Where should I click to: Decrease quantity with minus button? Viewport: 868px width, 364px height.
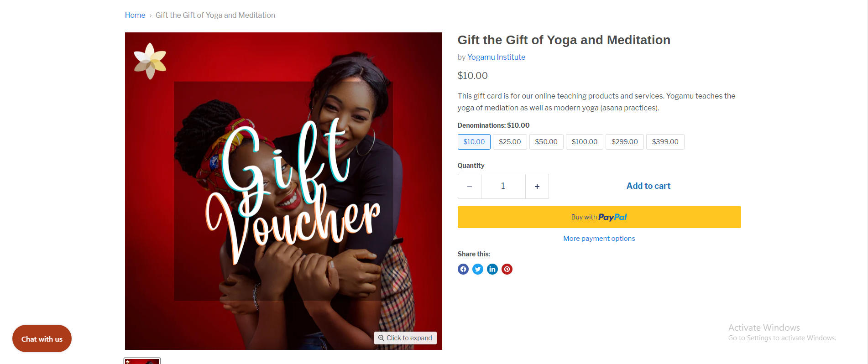(469, 186)
